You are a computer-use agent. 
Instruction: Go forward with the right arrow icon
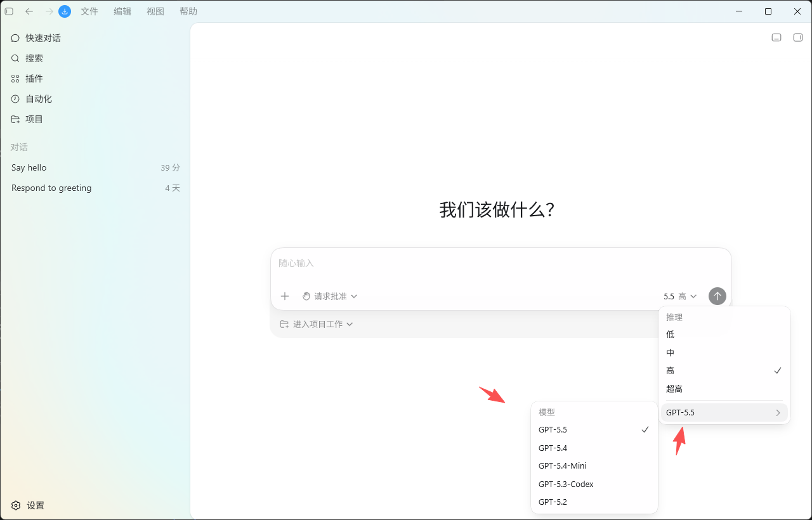click(49, 11)
